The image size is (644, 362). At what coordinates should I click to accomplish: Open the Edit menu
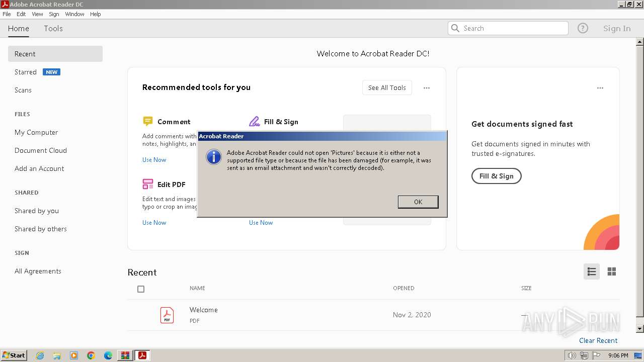point(21,14)
